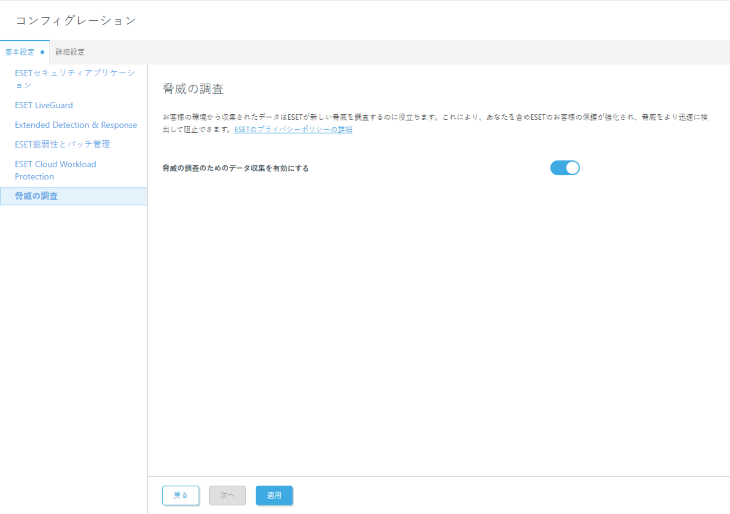Click the 適用 button
Image resolution: width=730 pixels, height=514 pixels.
click(274, 495)
